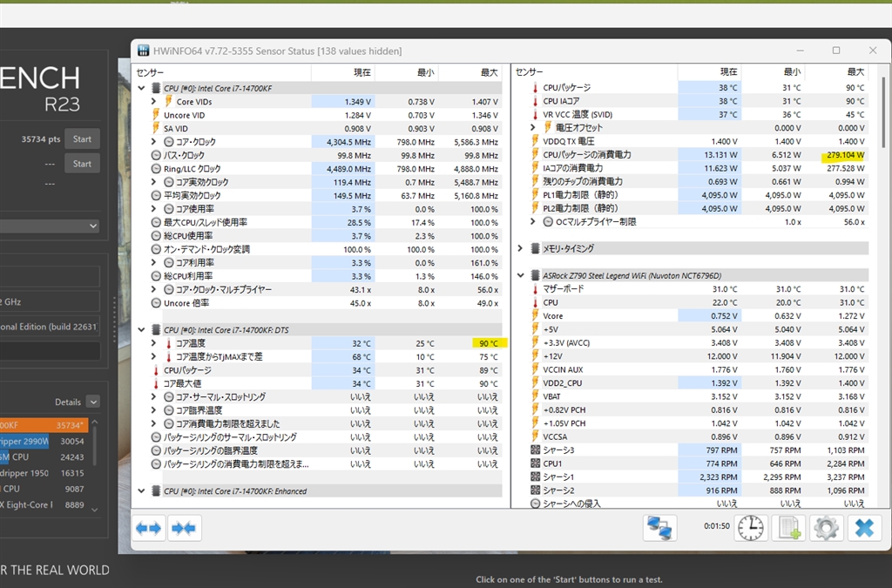Open the combo box in Cinebench left panel
892x588 pixels.
point(50,226)
